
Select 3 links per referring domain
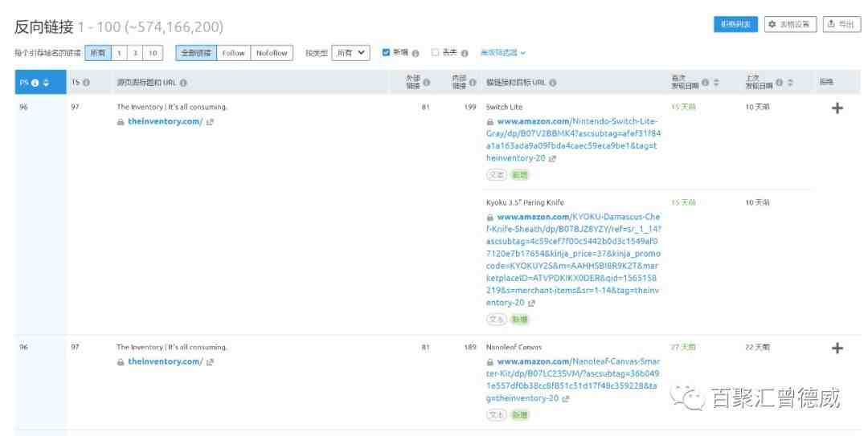coord(135,53)
